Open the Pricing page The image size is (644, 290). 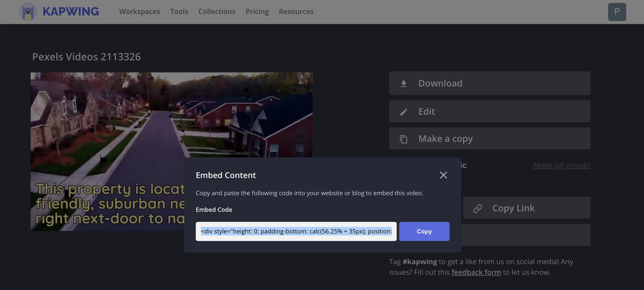click(257, 12)
